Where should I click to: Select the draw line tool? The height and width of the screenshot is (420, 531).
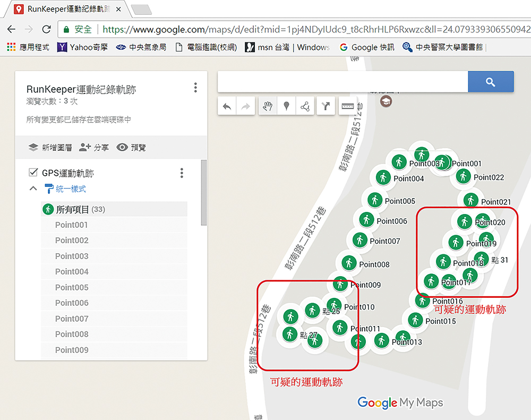point(305,106)
